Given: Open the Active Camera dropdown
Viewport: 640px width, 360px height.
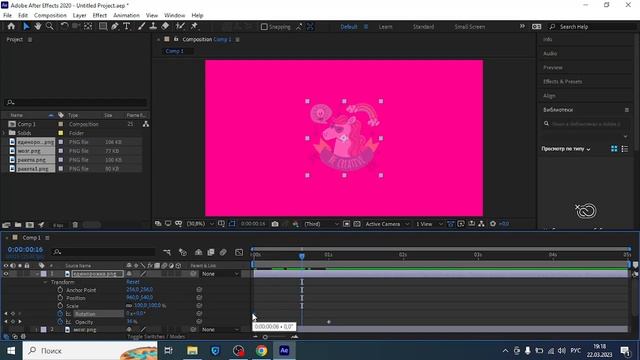Looking at the screenshot, I should coord(387,224).
